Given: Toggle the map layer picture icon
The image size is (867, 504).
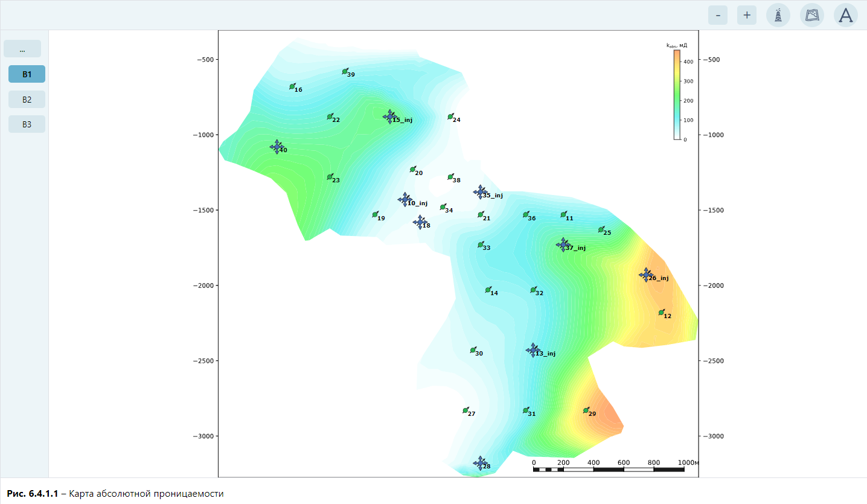Looking at the screenshot, I should [x=812, y=15].
